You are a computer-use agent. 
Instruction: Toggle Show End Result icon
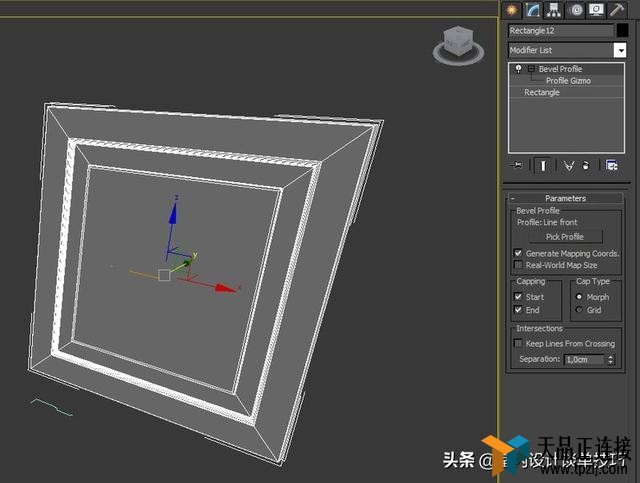click(x=543, y=166)
